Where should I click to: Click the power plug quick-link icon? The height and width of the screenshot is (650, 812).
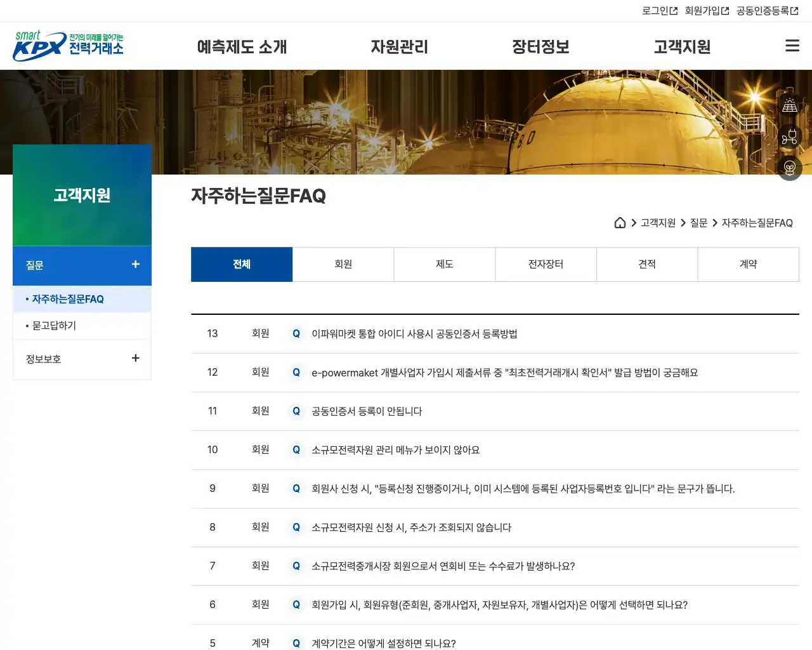pyautogui.click(x=789, y=136)
